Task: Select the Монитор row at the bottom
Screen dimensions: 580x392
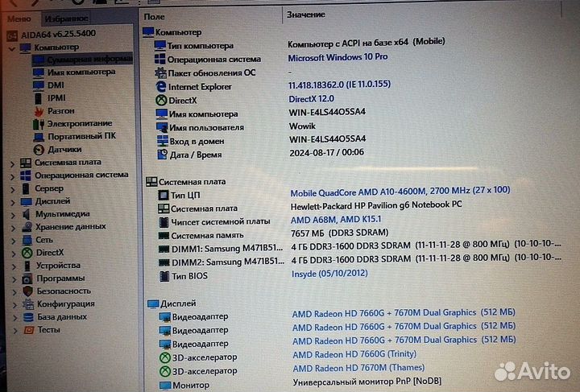Action: 300,383
